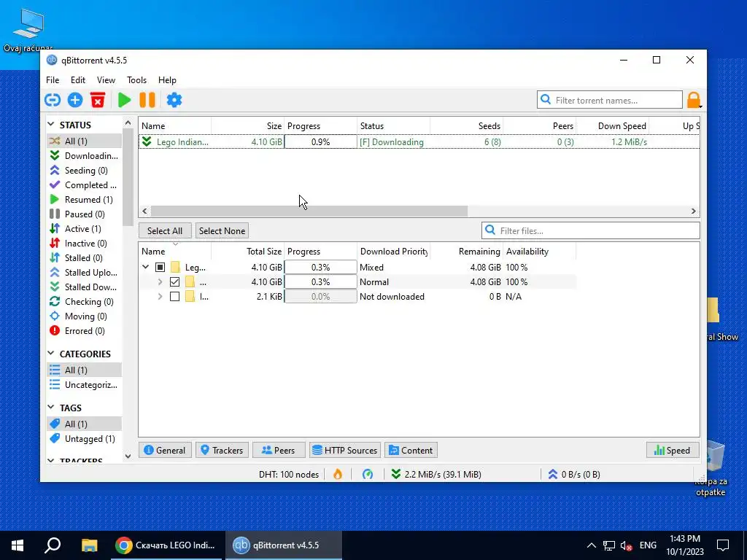Open the Speed graph button
Image resolution: width=747 pixels, height=560 pixels.
tap(673, 450)
